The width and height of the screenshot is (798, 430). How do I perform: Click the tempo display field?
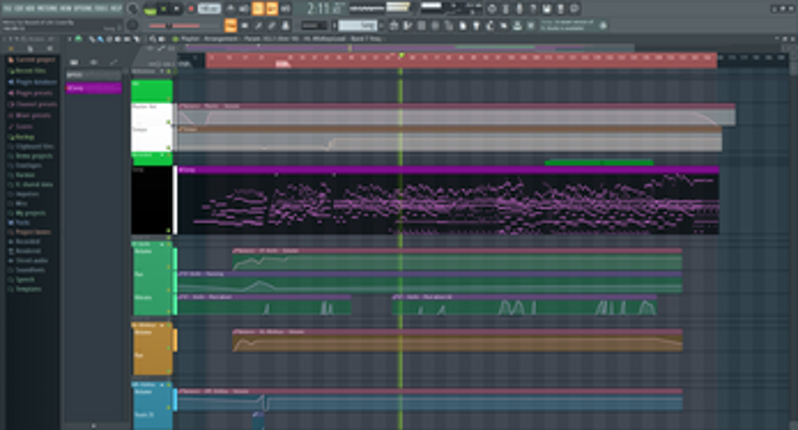point(209,9)
